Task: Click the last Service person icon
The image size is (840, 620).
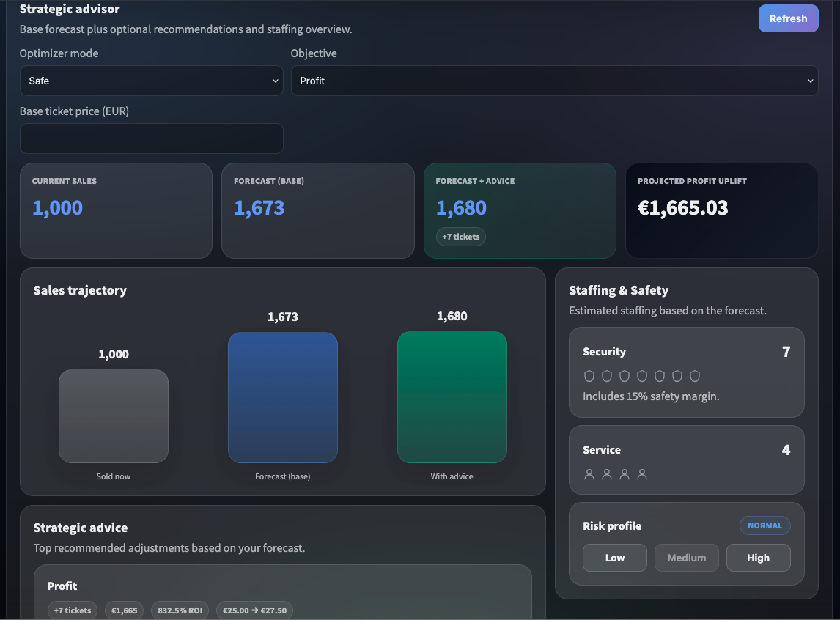Action: tap(642, 474)
